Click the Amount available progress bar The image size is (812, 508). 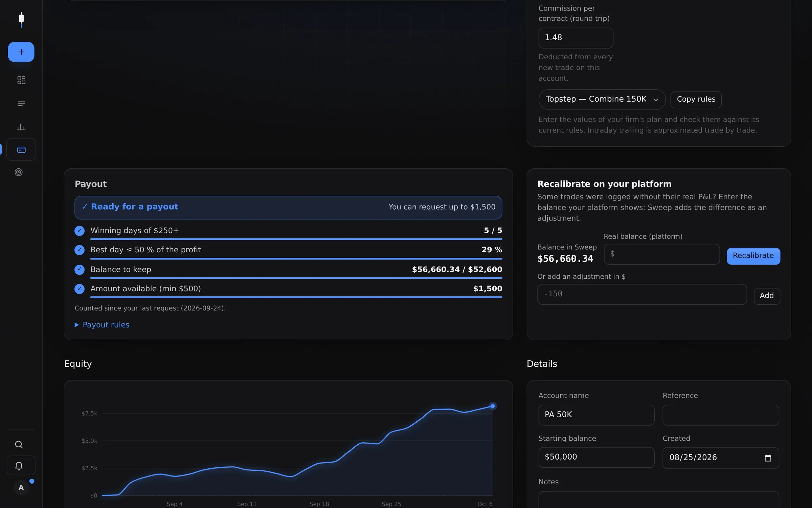click(296, 297)
